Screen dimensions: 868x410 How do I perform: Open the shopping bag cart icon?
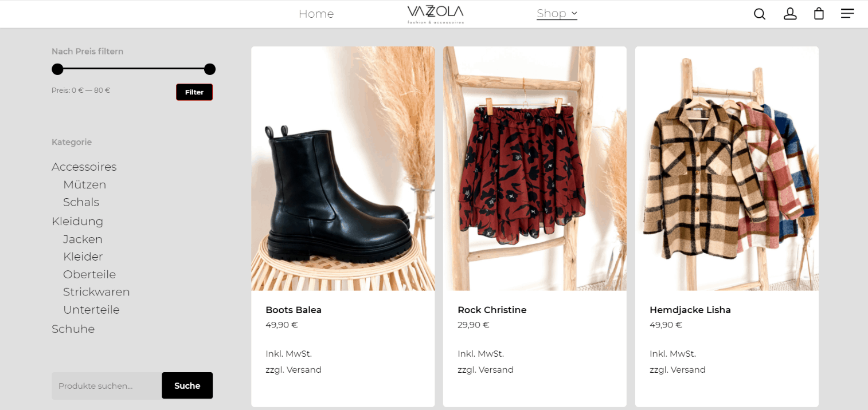[x=819, y=14]
